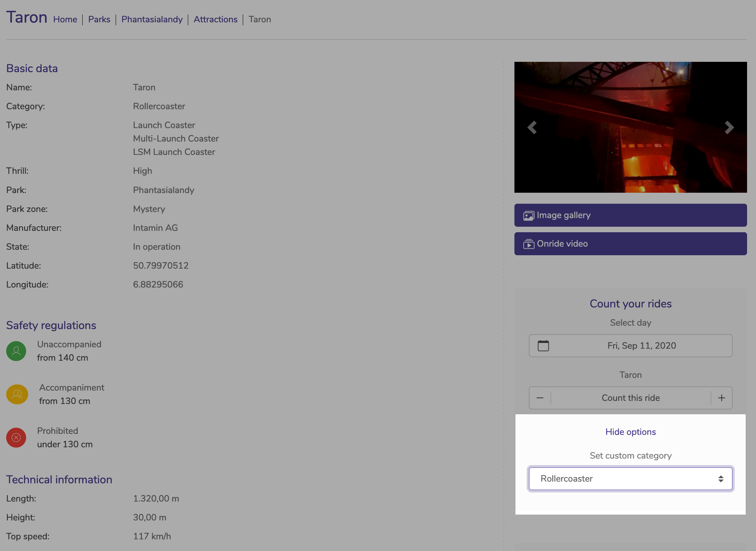This screenshot has height=551, width=756.
Task: Click the video icon on Onride video button
Action: click(529, 244)
